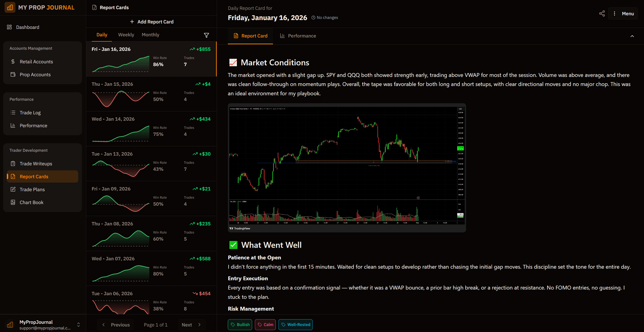The width and height of the screenshot is (644, 332).
Task: Switch to the Weekly tab
Action: tap(126, 35)
